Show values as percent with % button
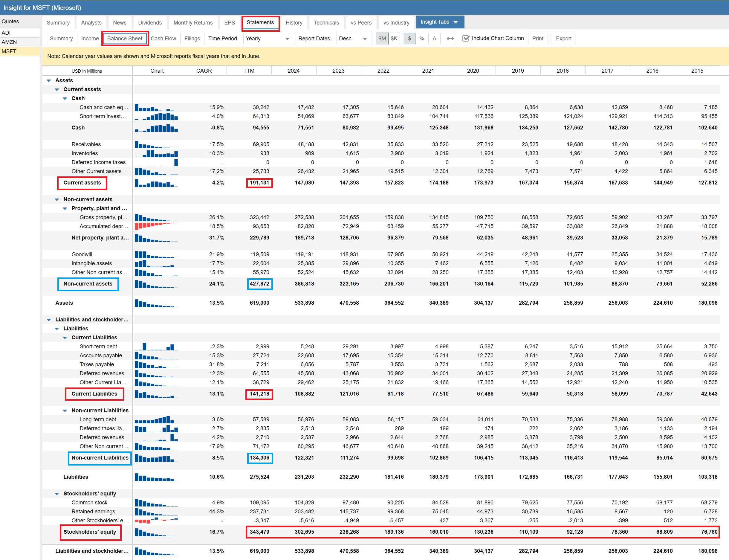The width and height of the screenshot is (729, 560). [422, 39]
